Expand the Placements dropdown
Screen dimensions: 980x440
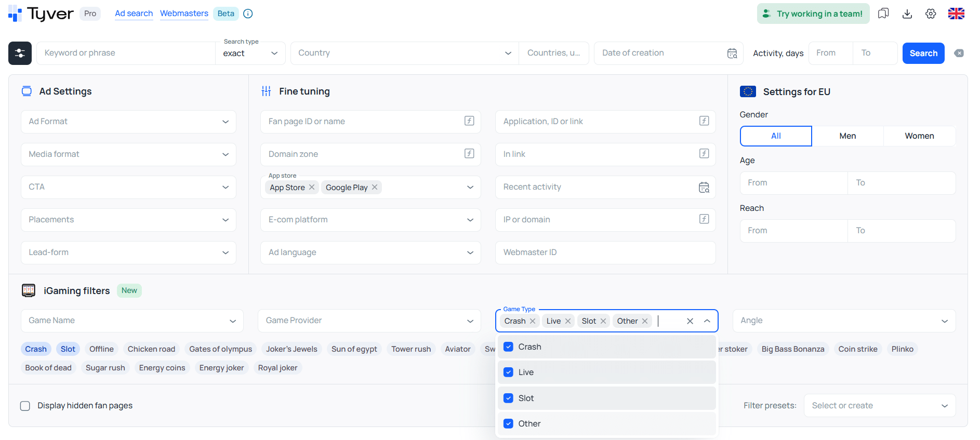pyautogui.click(x=128, y=220)
